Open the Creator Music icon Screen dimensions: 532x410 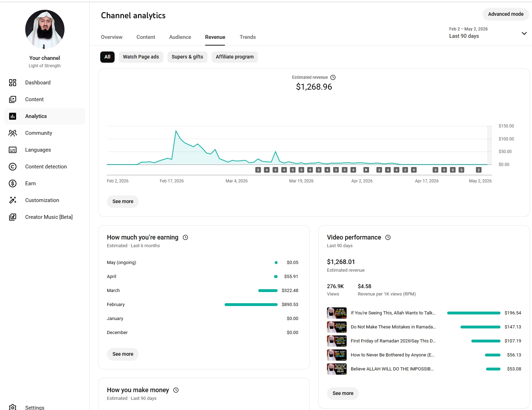[13, 217]
